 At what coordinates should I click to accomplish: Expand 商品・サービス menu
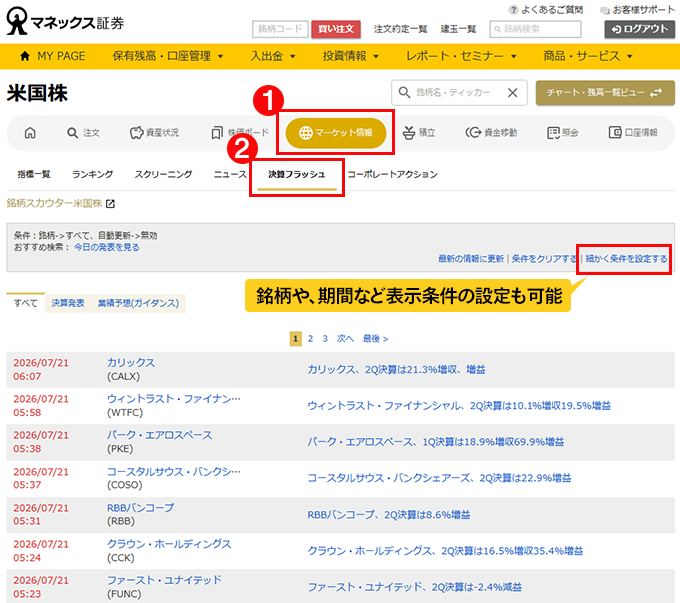[x=588, y=56]
